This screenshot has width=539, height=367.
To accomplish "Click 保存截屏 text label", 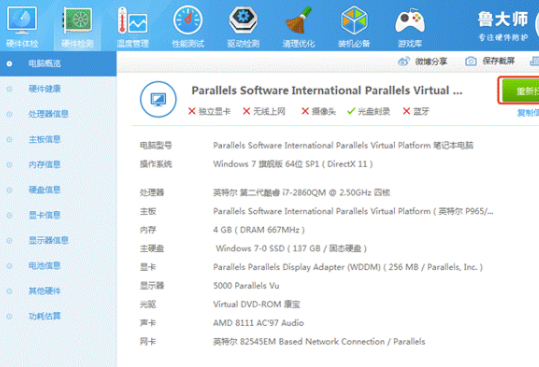I will click(x=498, y=61).
